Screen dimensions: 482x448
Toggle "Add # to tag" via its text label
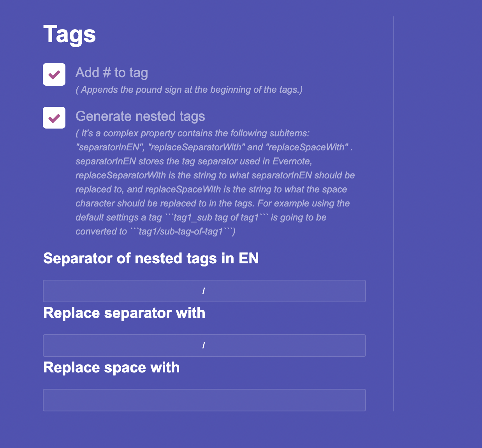coord(112,72)
